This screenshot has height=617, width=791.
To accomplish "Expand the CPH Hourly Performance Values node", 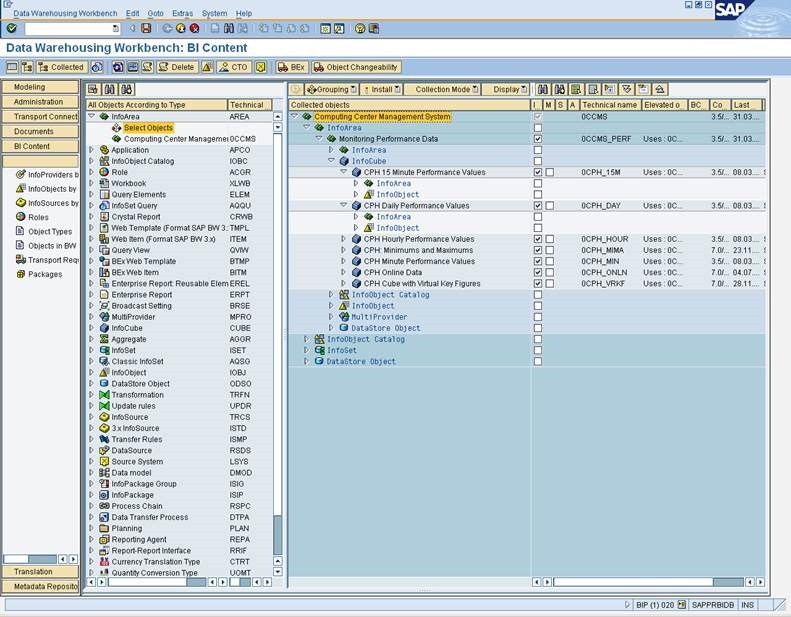I will pyautogui.click(x=343, y=239).
